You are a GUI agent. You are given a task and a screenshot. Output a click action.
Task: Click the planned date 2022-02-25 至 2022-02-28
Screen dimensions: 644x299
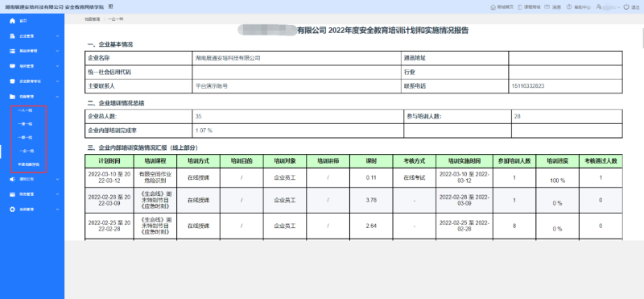[x=109, y=226]
